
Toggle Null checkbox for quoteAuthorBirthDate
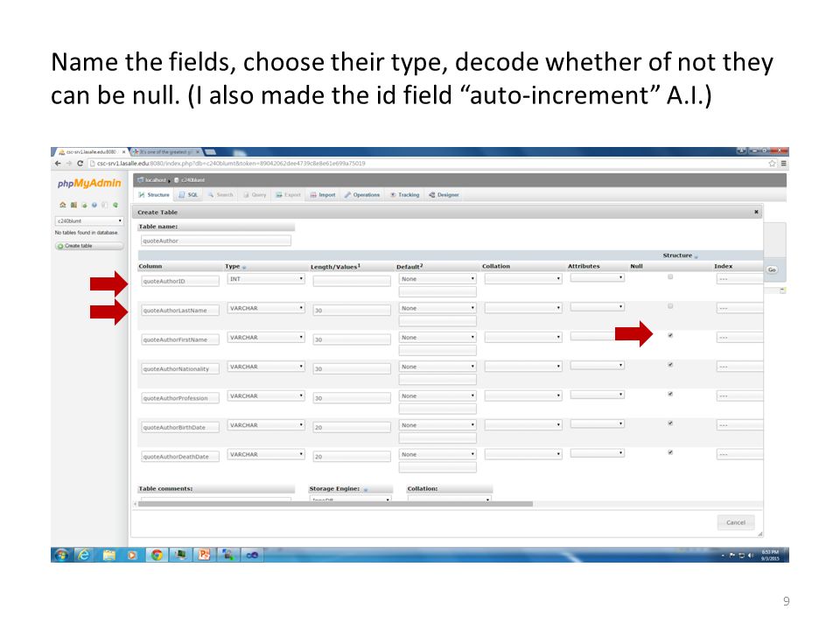coord(670,423)
